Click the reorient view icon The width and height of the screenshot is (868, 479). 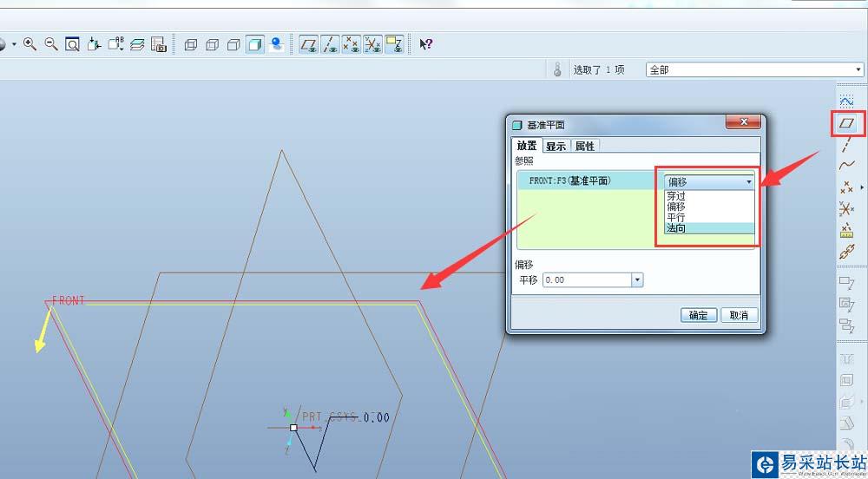pos(94,44)
